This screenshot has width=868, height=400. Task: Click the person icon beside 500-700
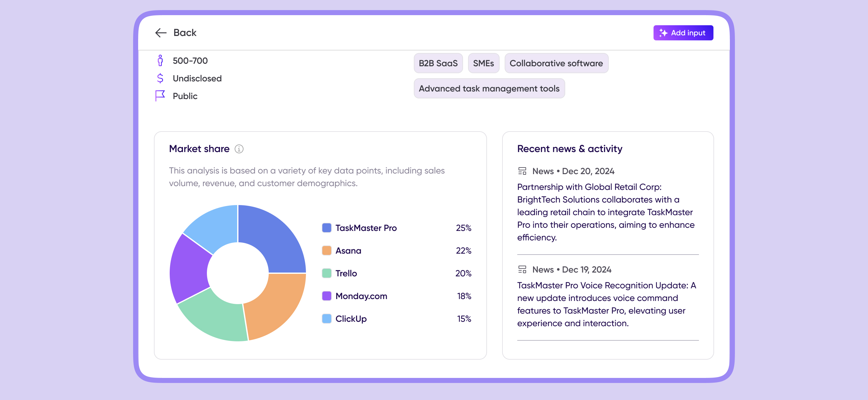pyautogui.click(x=160, y=60)
